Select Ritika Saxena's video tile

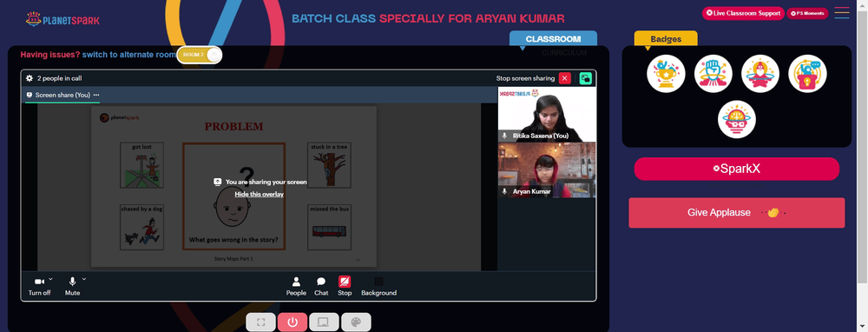[x=547, y=114]
